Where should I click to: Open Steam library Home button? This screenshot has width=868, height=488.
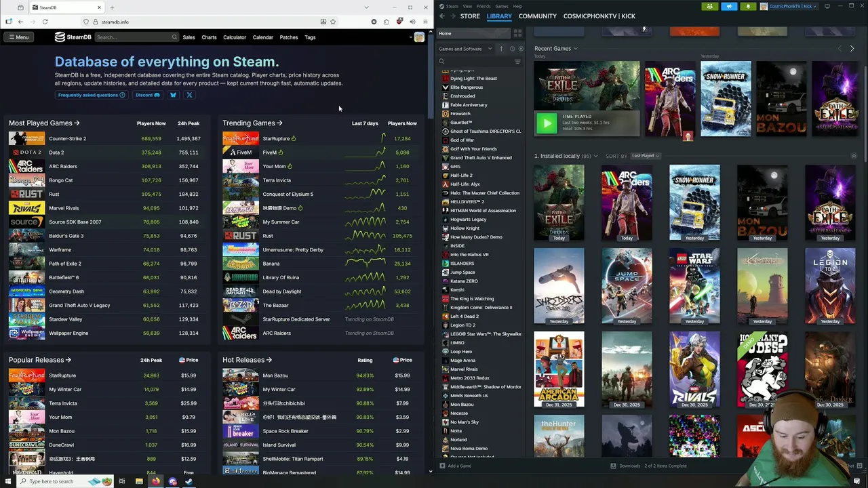coord(475,33)
